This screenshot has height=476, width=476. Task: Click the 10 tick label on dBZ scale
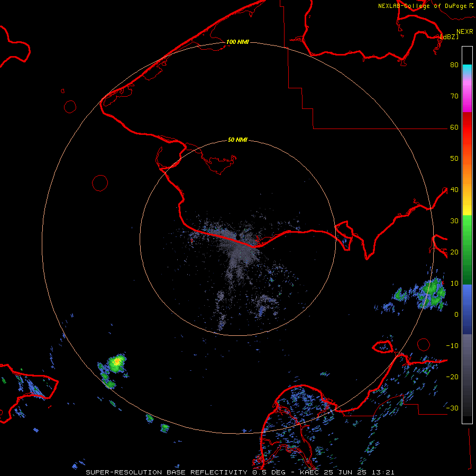[x=454, y=283]
